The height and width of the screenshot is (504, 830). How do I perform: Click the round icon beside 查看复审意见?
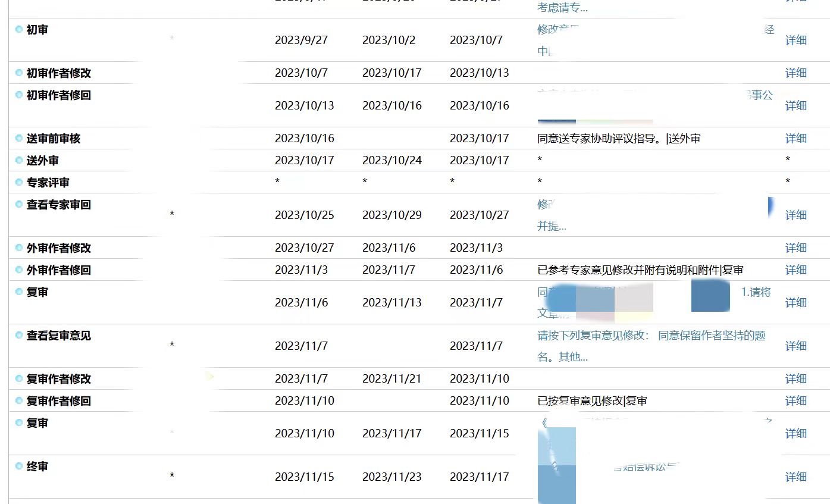(x=19, y=335)
